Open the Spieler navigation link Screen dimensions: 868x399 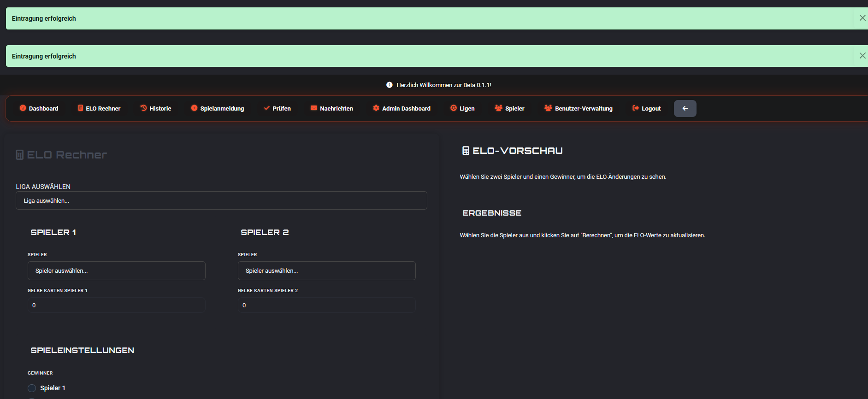click(x=509, y=109)
